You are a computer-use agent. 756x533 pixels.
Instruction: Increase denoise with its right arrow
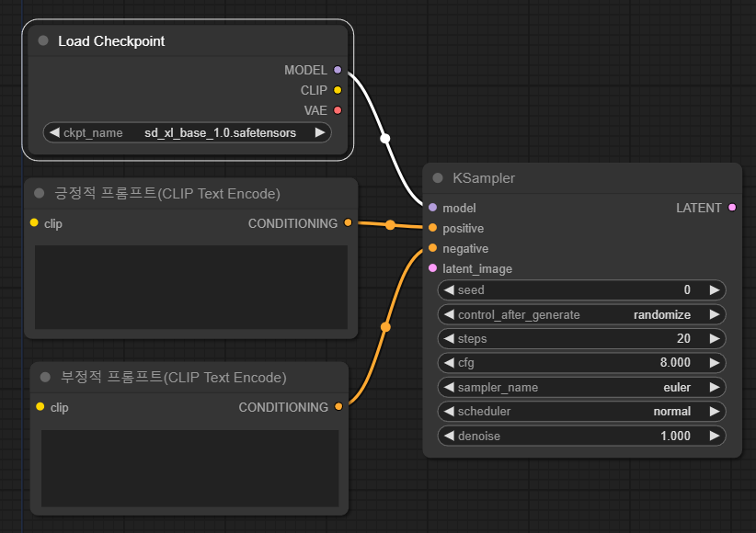715,436
